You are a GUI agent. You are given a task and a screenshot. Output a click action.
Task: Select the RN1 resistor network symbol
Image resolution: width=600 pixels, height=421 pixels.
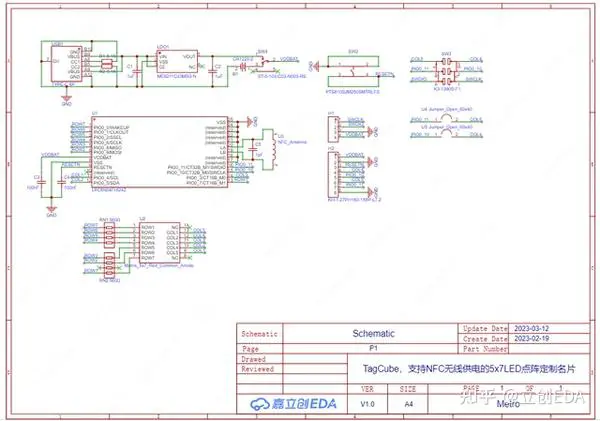point(110,234)
